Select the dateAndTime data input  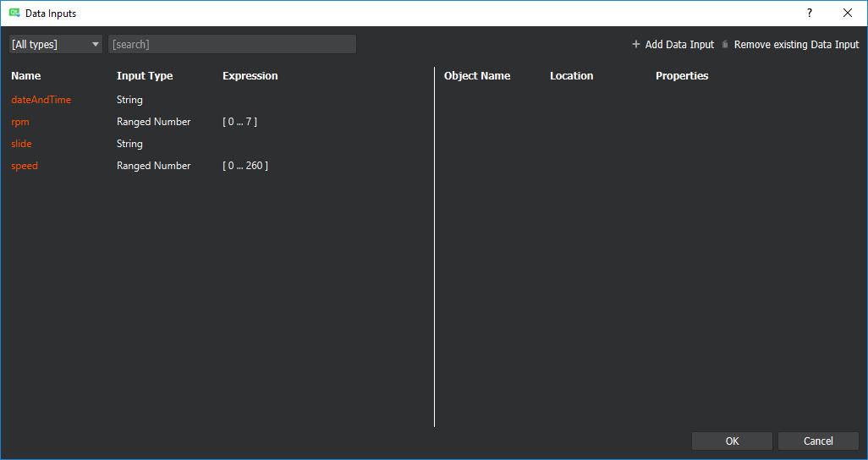point(41,100)
